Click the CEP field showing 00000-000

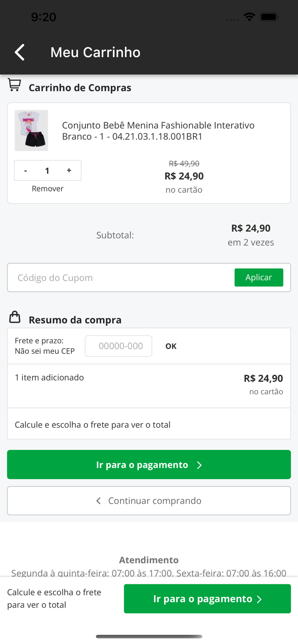[118, 346]
